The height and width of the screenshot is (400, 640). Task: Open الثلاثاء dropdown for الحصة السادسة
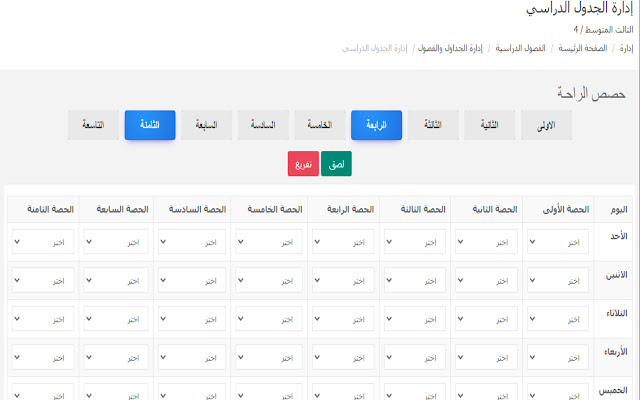coord(192,318)
